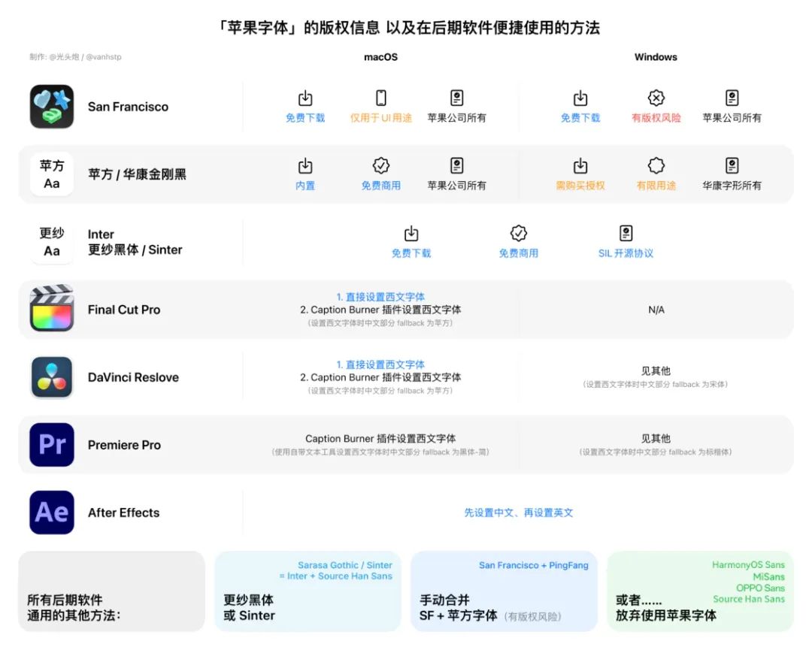The image size is (812, 650).
Task: Click the phone icon above 仅用于 UI 用途
Action: tap(381, 98)
